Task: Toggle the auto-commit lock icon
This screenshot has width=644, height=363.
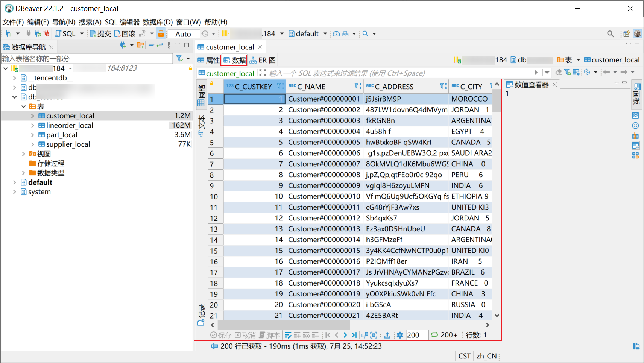Action: pos(161,33)
